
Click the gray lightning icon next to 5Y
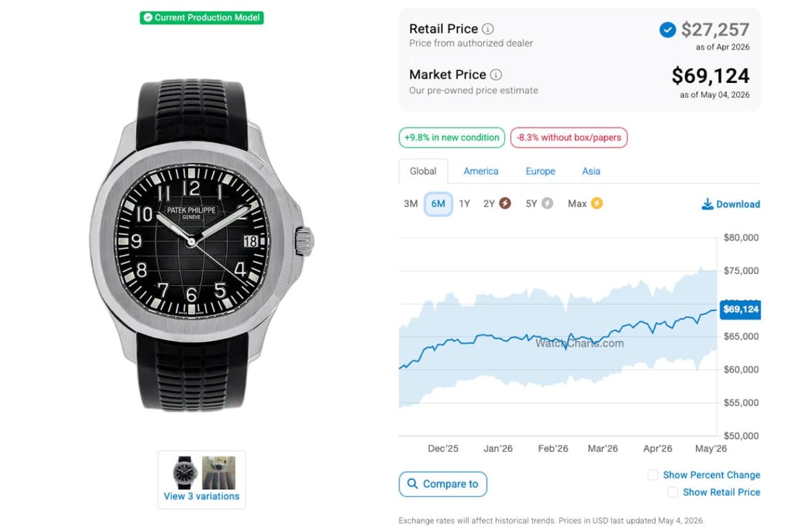(x=547, y=203)
